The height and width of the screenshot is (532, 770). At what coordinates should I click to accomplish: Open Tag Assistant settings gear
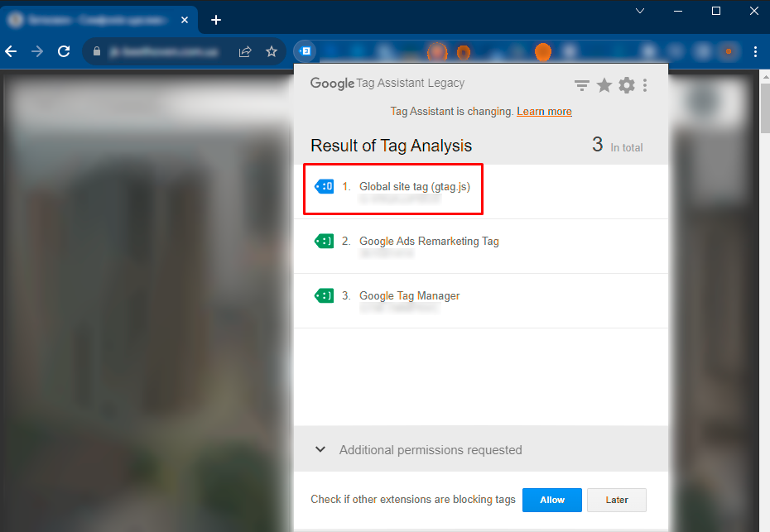tap(627, 85)
